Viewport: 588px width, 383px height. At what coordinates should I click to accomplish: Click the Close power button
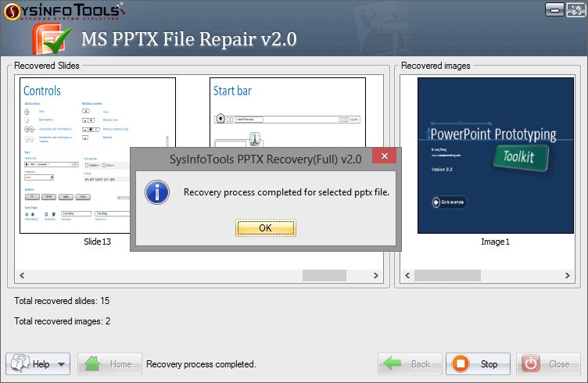[548, 364]
